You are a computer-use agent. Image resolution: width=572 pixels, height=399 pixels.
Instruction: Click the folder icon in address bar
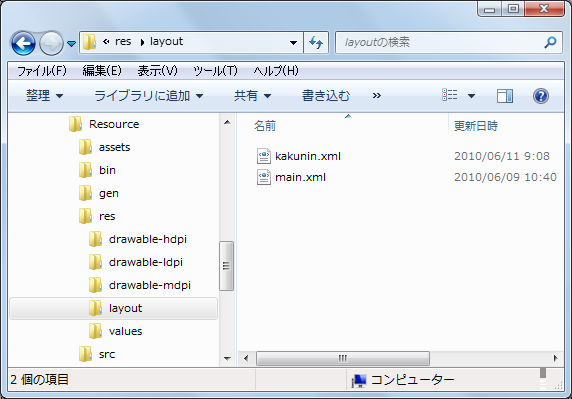89,42
